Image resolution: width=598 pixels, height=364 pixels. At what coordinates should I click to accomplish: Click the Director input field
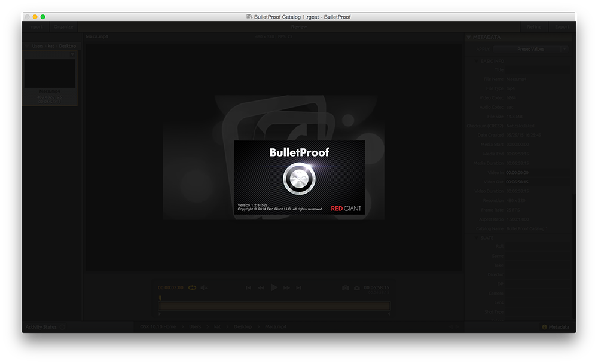click(538, 274)
